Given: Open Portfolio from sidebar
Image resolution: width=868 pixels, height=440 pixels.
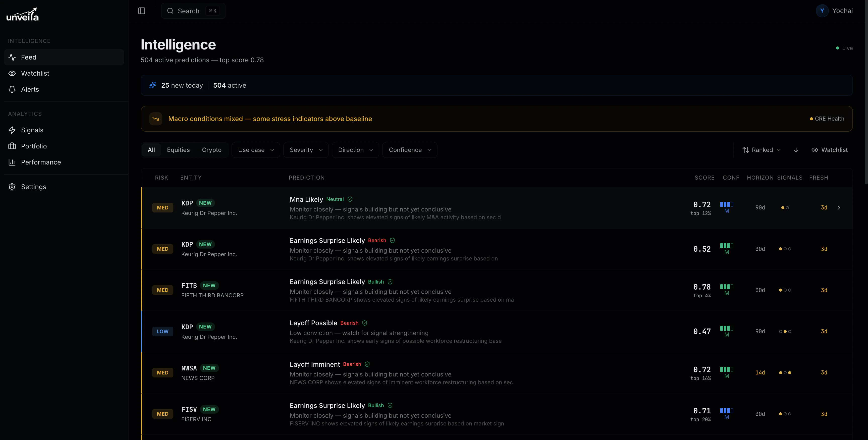Looking at the screenshot, I should click(x=34, y=146).
